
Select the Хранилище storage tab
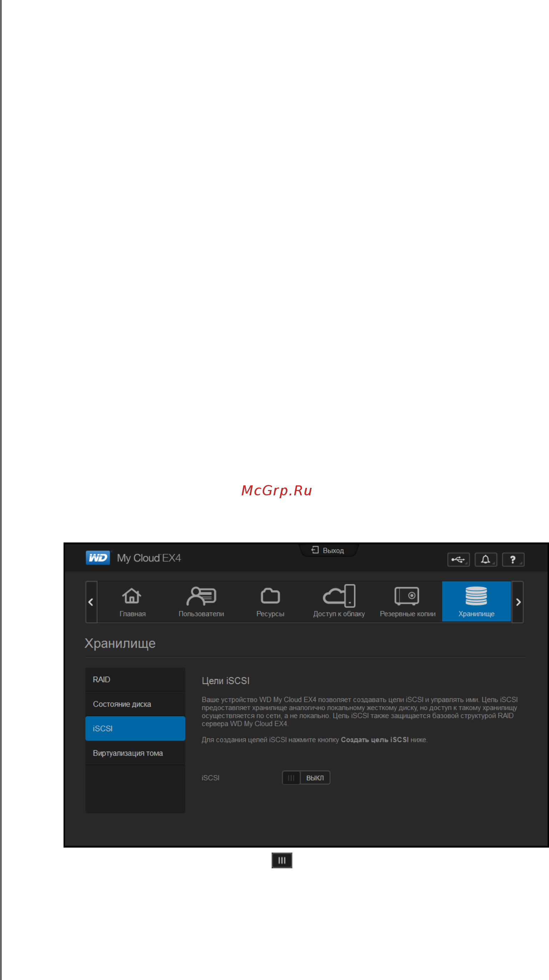click(x=476, y=602)
